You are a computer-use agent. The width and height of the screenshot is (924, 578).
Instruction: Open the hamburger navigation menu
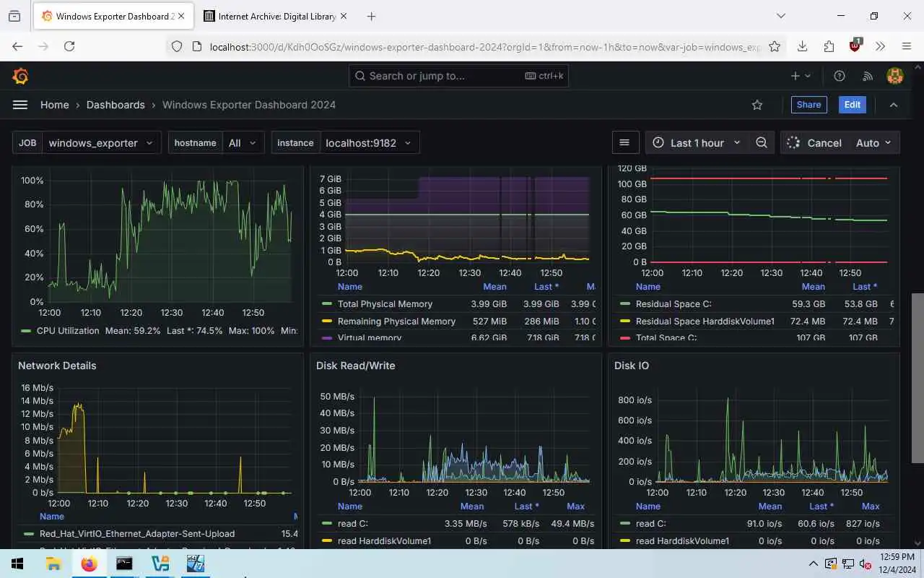pyautogui.click(x=20, y=105)
